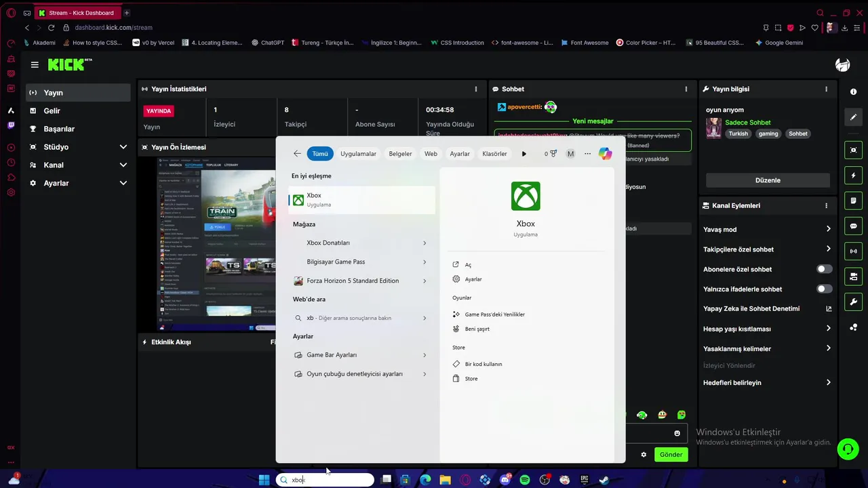The height and width of the screenshot is (488, 868).
Task: Open chat emoji picker icon
Action: [677, 433]
